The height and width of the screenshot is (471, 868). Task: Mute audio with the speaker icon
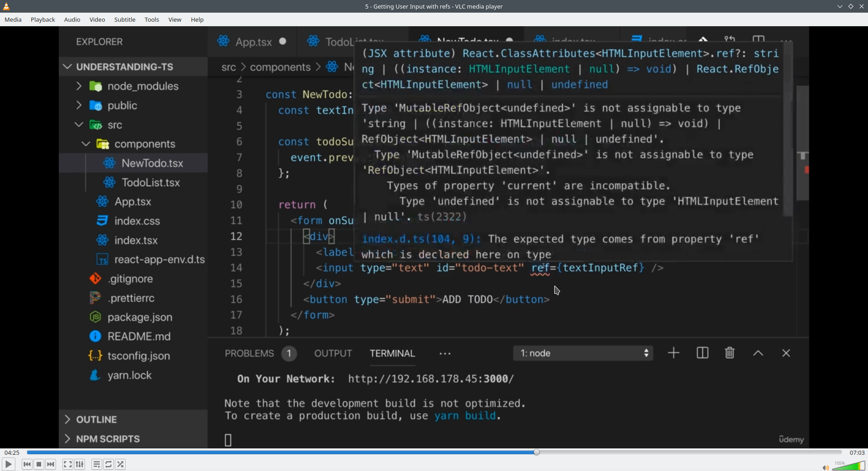coord(825,467)
